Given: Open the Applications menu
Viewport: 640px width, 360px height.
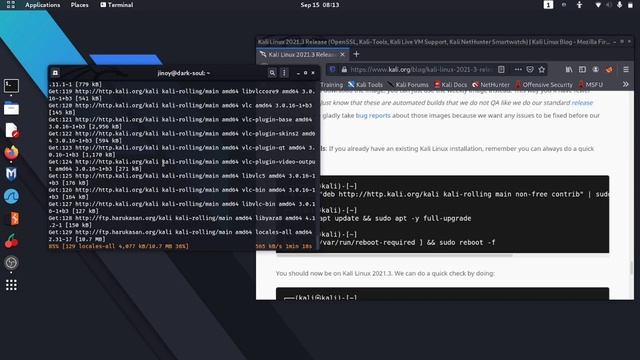Looking at the screenshot, I should [x=42, y=4].
